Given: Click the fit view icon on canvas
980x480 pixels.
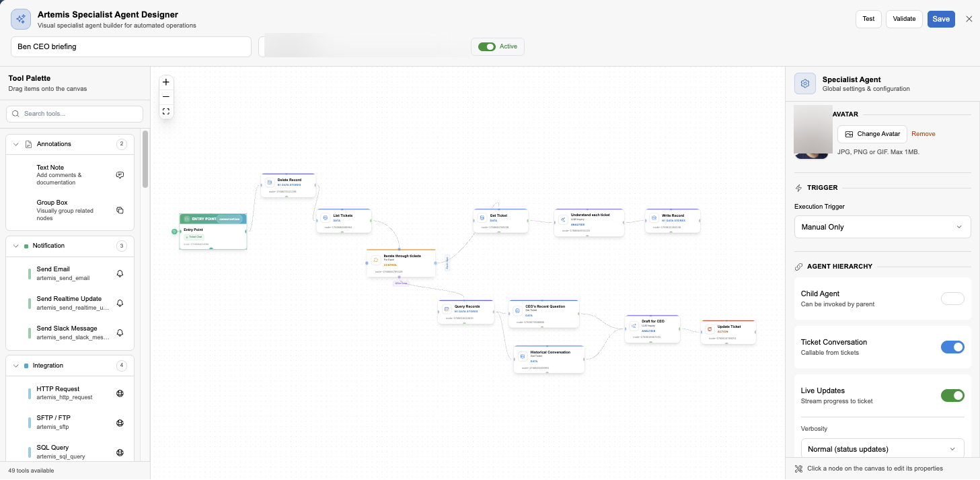Looking at the screenshot, I should click(x=166, y=111).
